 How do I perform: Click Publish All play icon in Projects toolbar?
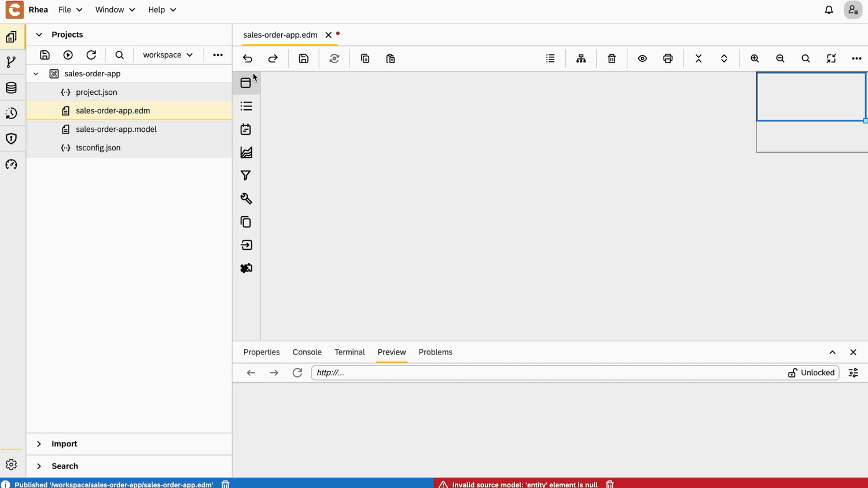[68, 55]
